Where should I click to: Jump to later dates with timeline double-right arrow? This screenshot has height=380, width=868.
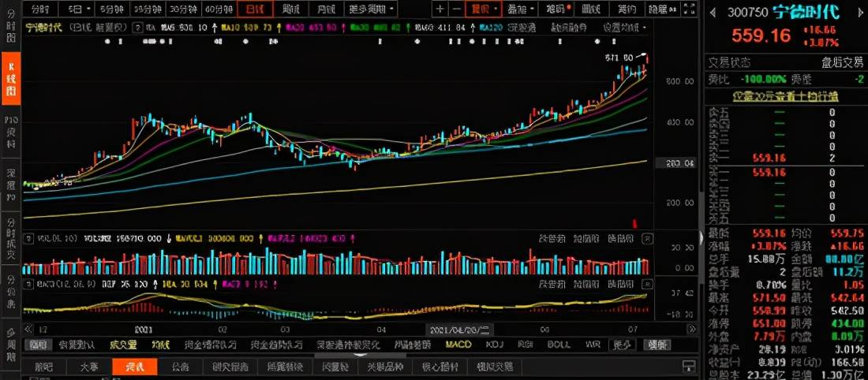coord(692,329)
